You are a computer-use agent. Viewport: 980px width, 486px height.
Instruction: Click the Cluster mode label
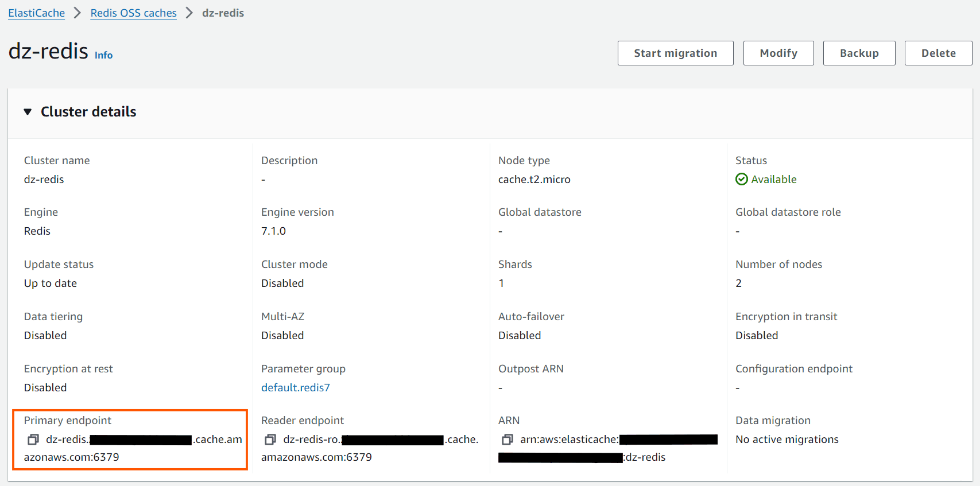click(295, 264)
